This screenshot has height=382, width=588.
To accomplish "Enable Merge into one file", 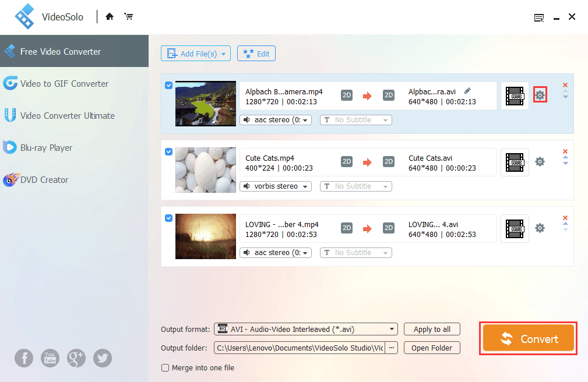I will click(x=165, y=368).
